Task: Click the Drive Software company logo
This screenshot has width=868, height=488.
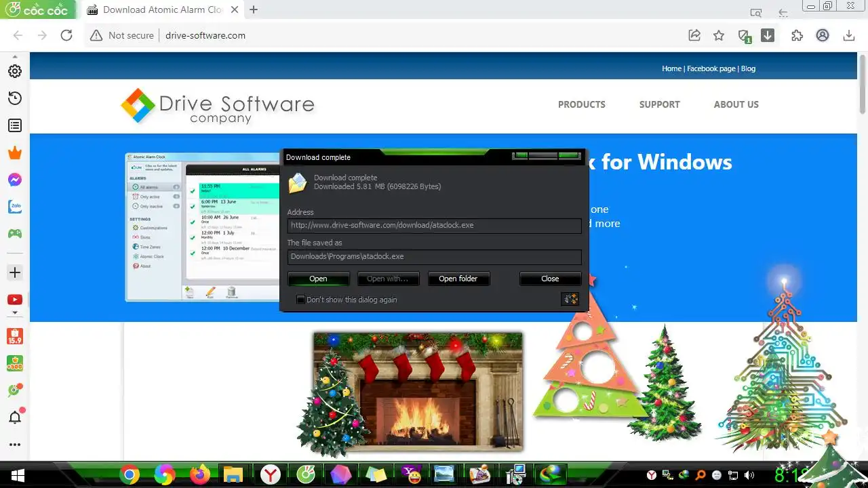Action: [218, 106]
